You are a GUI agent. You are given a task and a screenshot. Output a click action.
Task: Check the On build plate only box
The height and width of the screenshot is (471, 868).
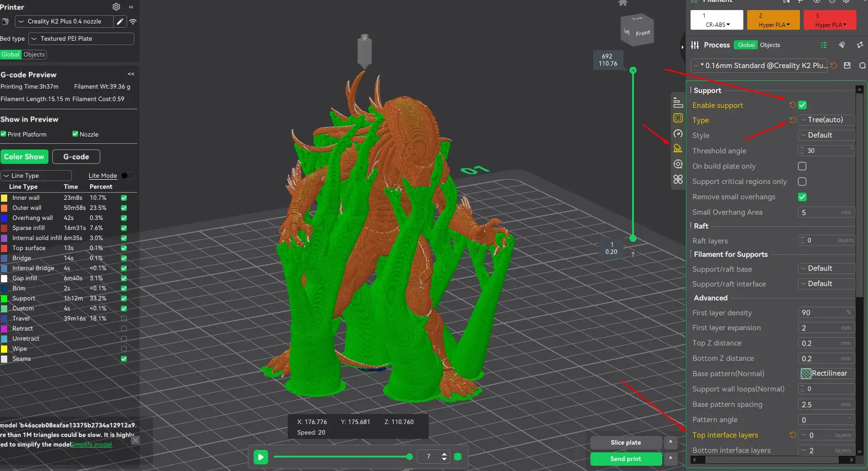[802, 166]
